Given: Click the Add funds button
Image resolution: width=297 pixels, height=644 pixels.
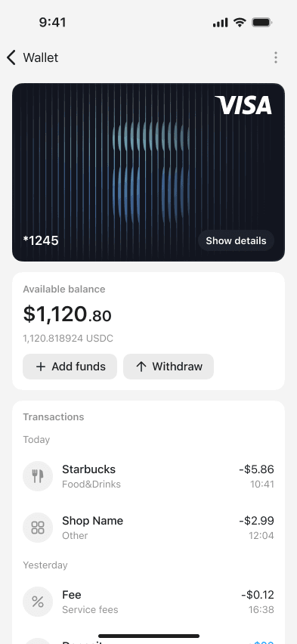Looking at the screenshot, I should (x=70, y=367).
